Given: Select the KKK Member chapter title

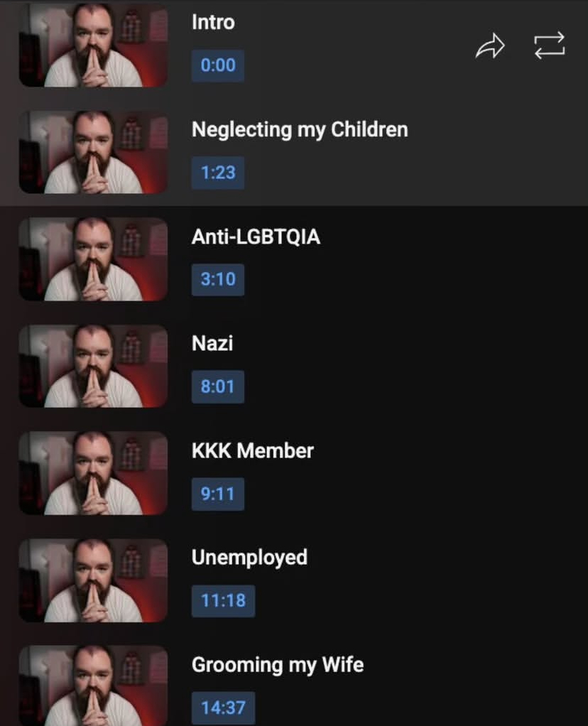Looking at the screenshot, I should tap(253, 450).
